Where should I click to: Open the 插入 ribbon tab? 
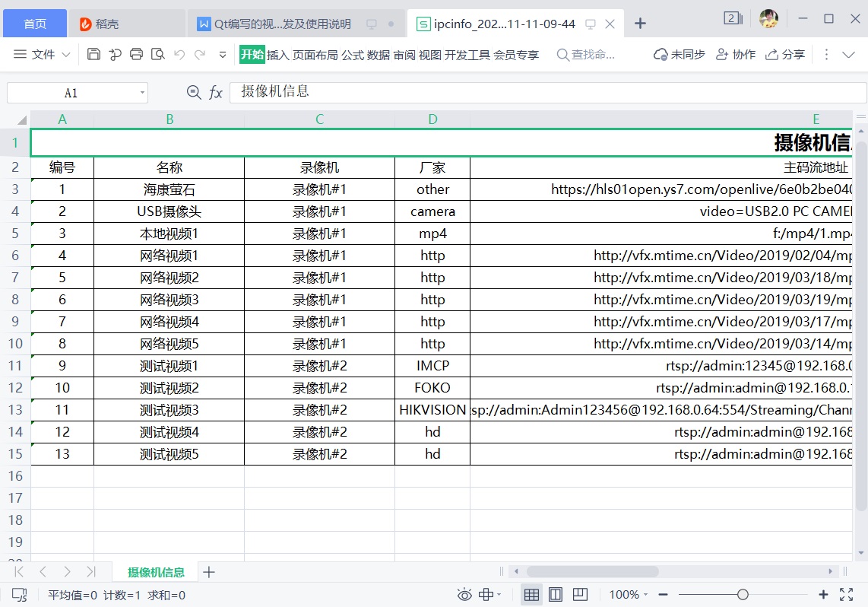278,55
